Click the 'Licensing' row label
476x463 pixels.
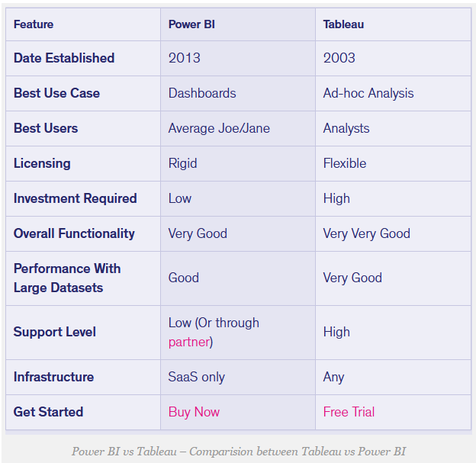coord(42,163)
